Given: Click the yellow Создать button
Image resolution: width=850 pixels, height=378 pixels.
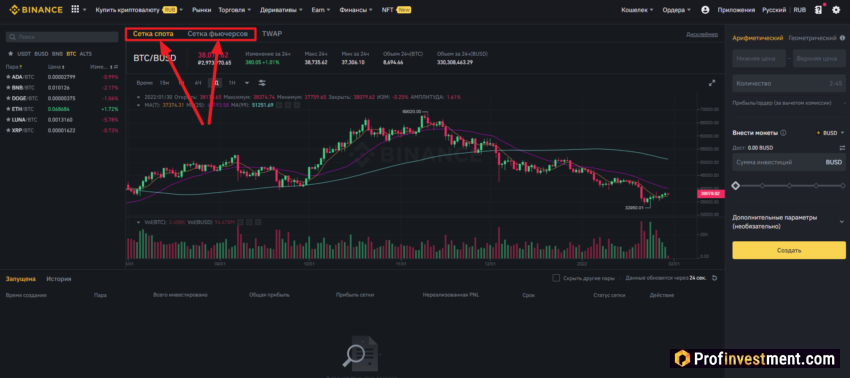Looking at the screenshot, I should [x=789, y=251].
